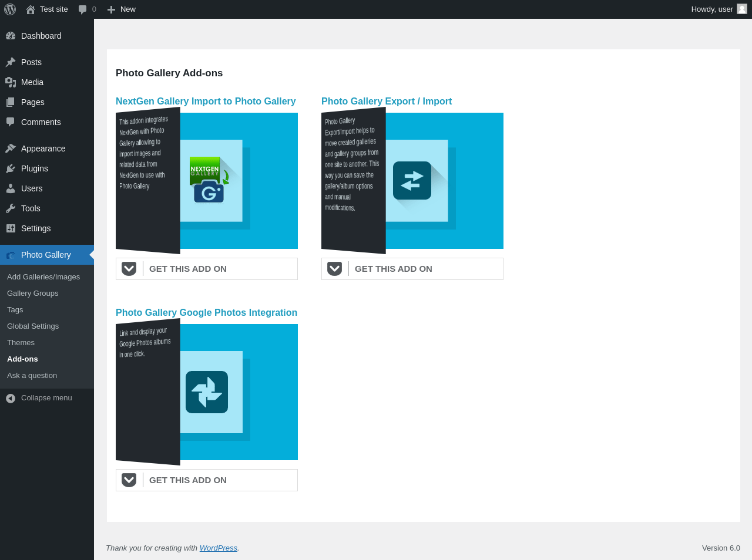Click the NextGen add-on chevron arrow
The width and height of the screenshot is (752, 560).
click(129, 269)
